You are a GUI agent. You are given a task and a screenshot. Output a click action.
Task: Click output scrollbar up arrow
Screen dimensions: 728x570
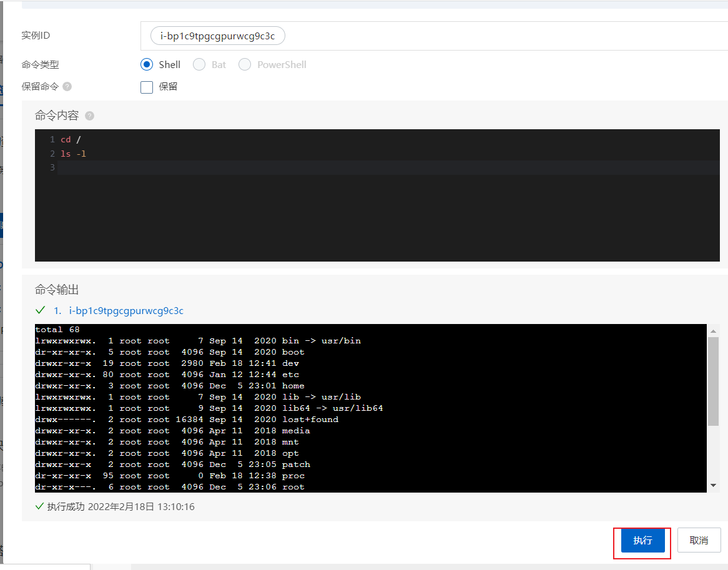pos(713,331)
